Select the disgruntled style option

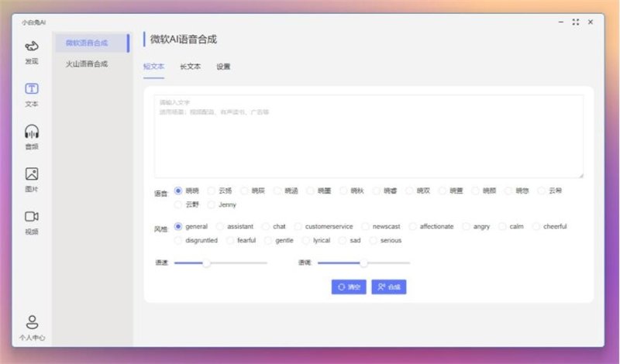178,240
